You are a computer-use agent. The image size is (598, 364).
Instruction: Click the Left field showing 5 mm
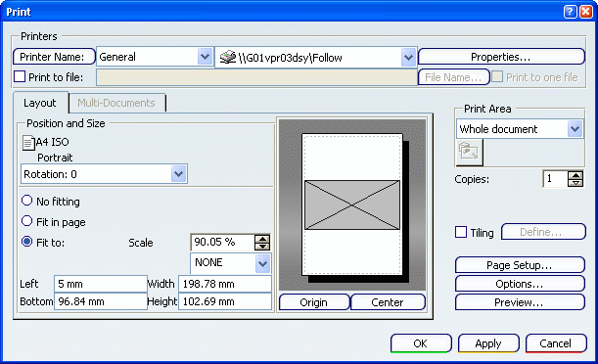click(x=101, y=284)
